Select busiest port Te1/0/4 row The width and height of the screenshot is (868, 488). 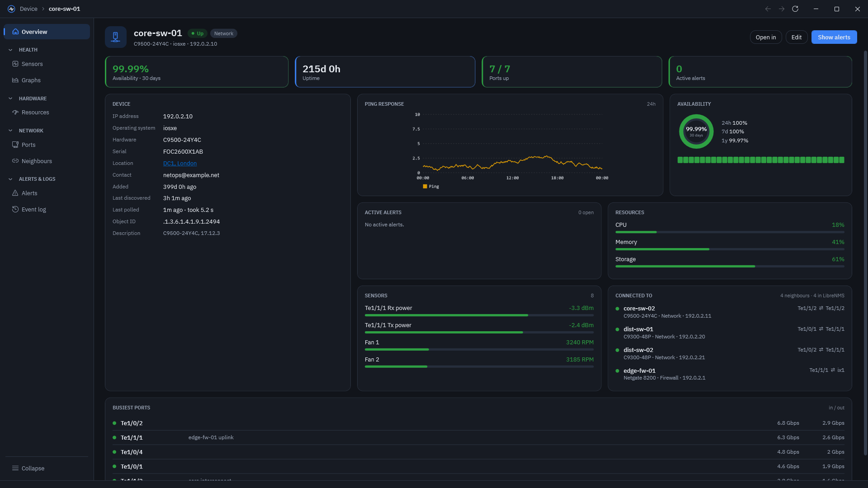pos(478,452)
